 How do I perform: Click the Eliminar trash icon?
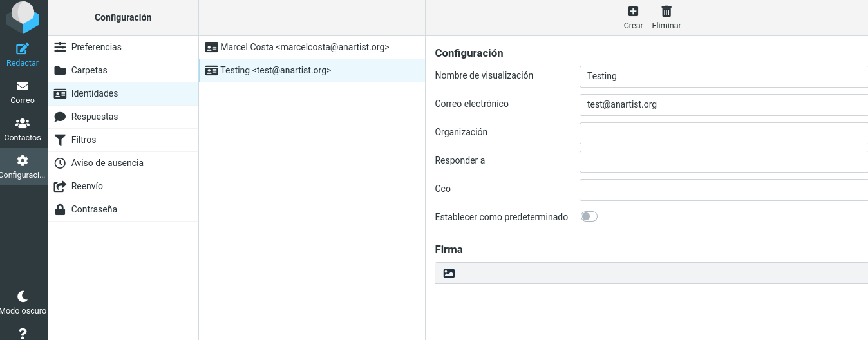click(666, 12)
